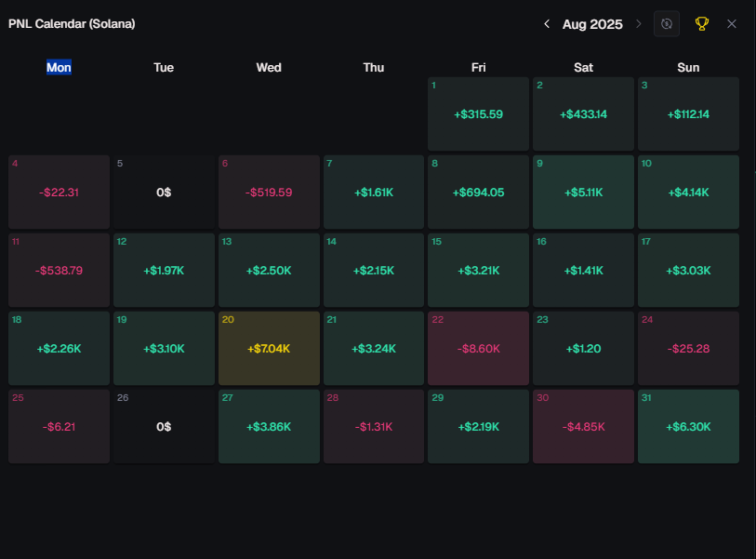Select Aug 1 cell showing +$315.59
Image resolution: width=756 pixels, height=559 pixels.
[x=478, y=113]
